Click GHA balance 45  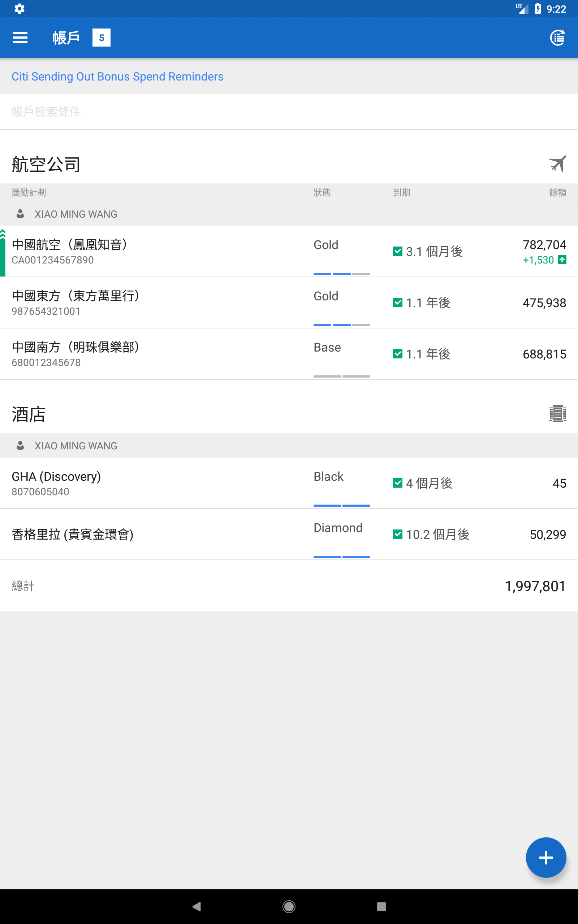click(x=559, y=483)
